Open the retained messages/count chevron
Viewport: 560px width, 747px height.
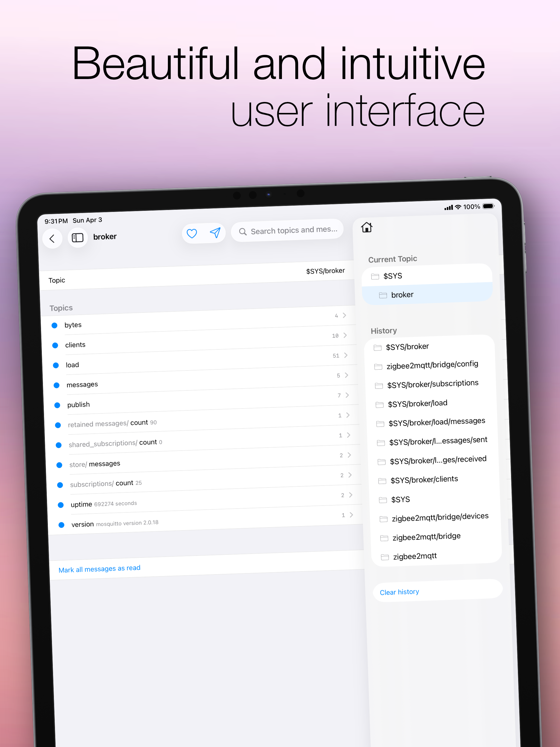pyautogui.click(x=348, y=415)
